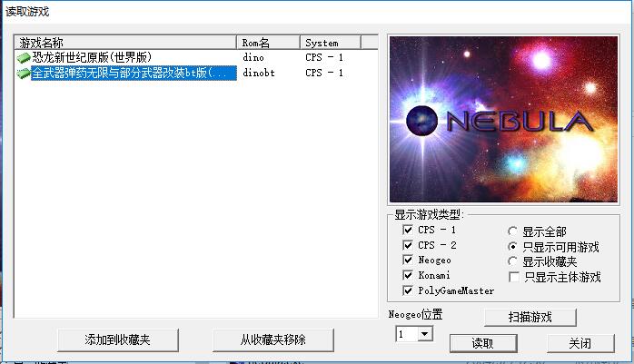634x364 pixels.
Task: Select the 显示收藏夹 radio button
Action: (x=512, y=261)
